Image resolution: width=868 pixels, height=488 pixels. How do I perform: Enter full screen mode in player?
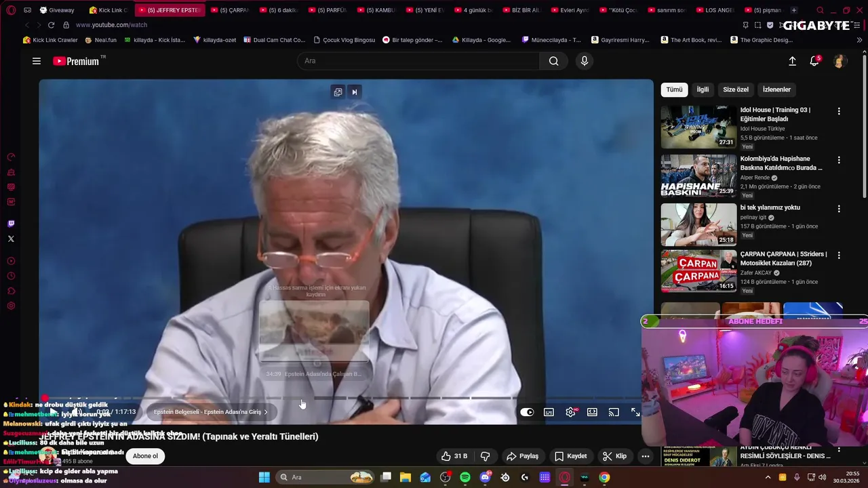click(635, 412)
